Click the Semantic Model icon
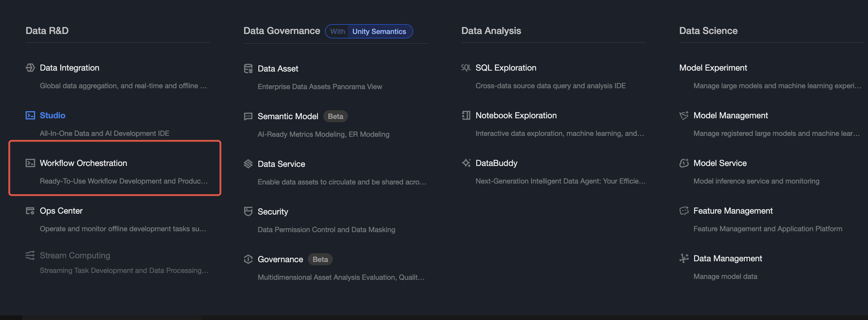Viewport: 868px width, 320px height. 248,116
